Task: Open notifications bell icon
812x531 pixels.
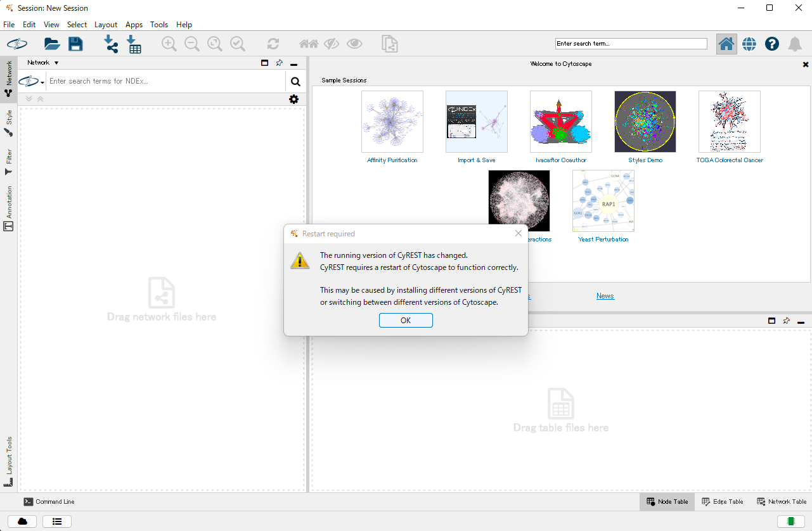Action: 794,44
